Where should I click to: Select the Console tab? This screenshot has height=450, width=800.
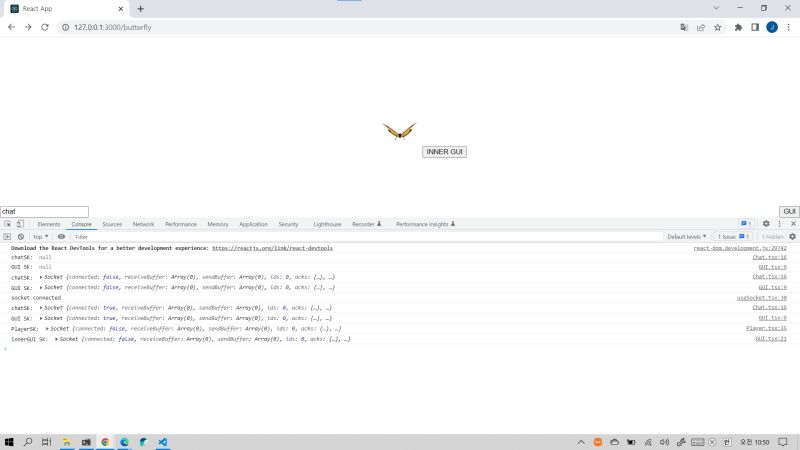81,224
